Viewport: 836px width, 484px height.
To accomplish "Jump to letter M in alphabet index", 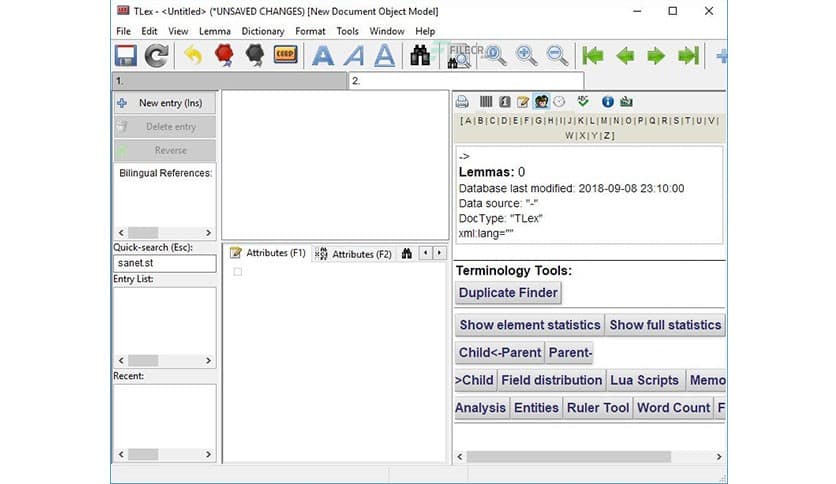I will tap(604, 120).
